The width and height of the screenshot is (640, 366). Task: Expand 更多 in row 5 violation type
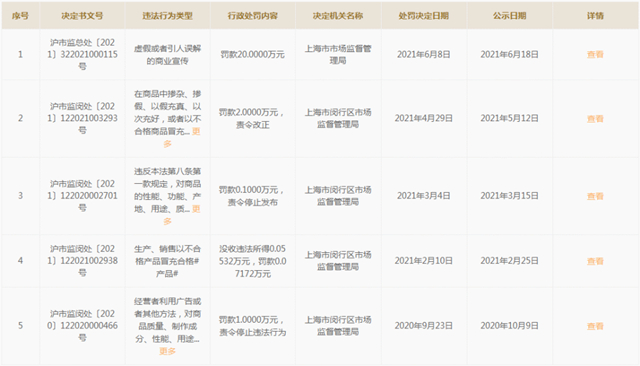click(167, 351)
